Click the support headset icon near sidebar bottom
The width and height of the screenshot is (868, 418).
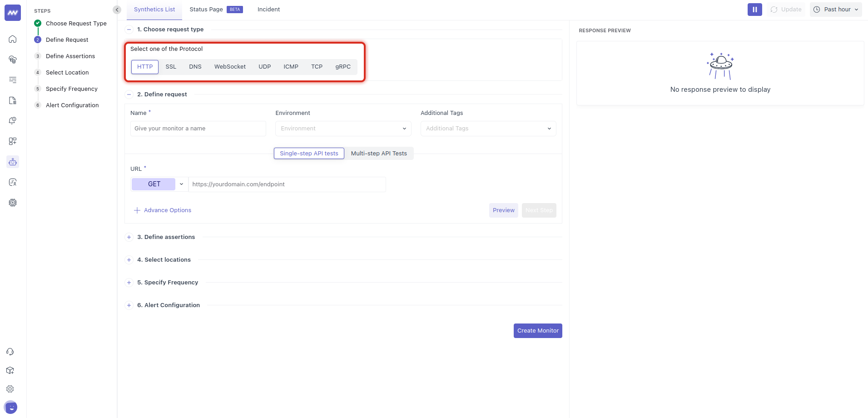pyautogui.click(x=10, y=352)
